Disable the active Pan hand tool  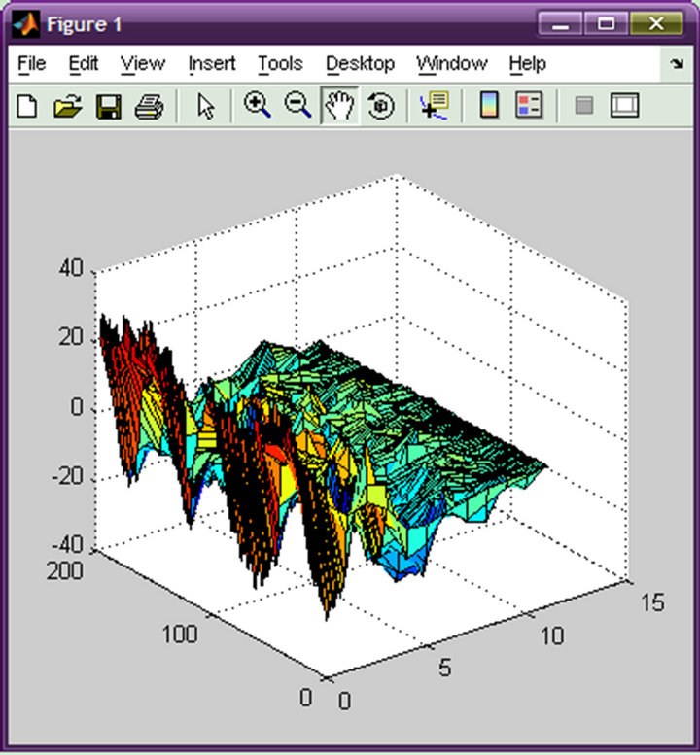[x=339, y=106]
